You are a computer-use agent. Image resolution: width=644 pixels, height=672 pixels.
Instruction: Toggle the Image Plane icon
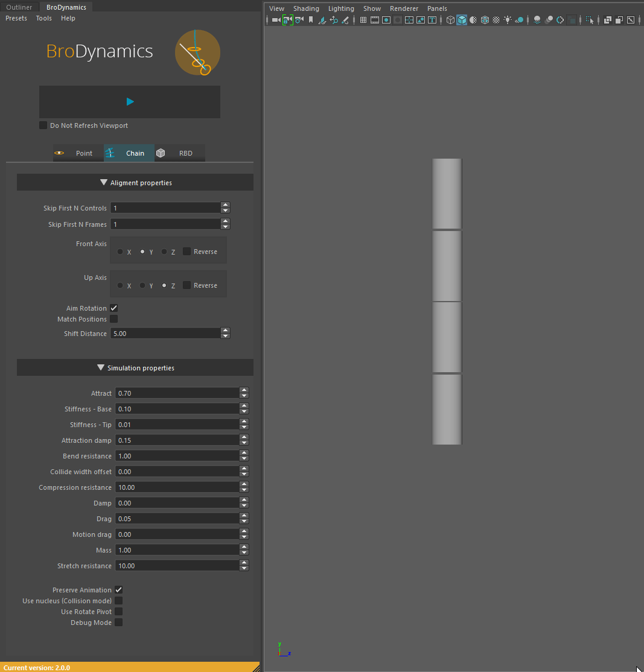click(x=322, y=20)
